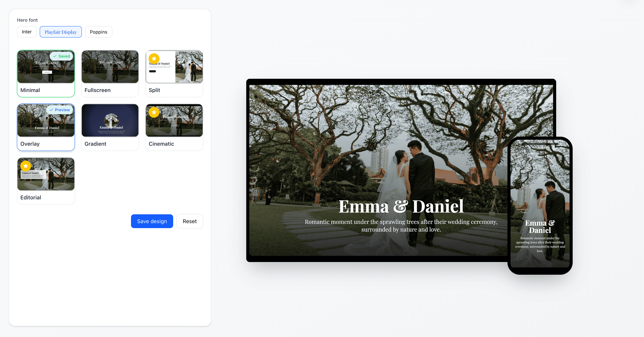Choose Playfair Display hero font

pos(61,32)
